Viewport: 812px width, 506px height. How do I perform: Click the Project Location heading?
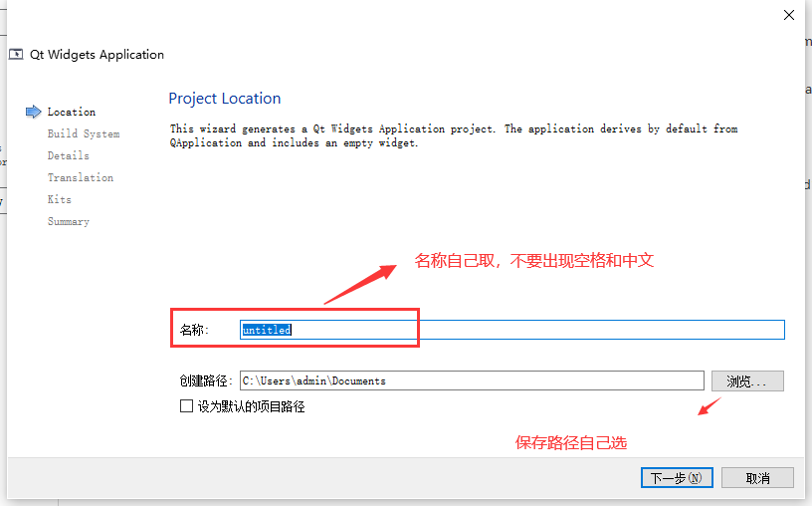pyautogui.click(x=225, y=99)
